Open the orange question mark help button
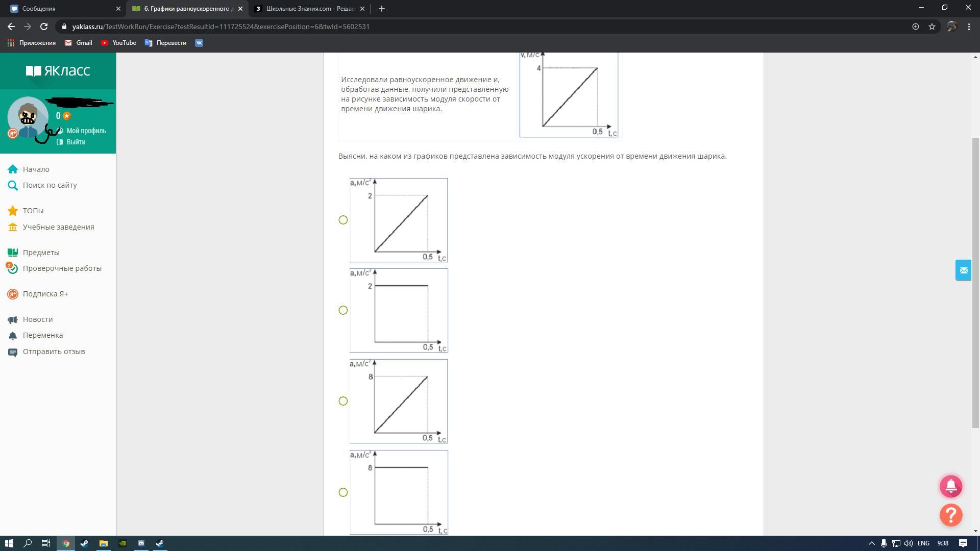 point(950,515)
